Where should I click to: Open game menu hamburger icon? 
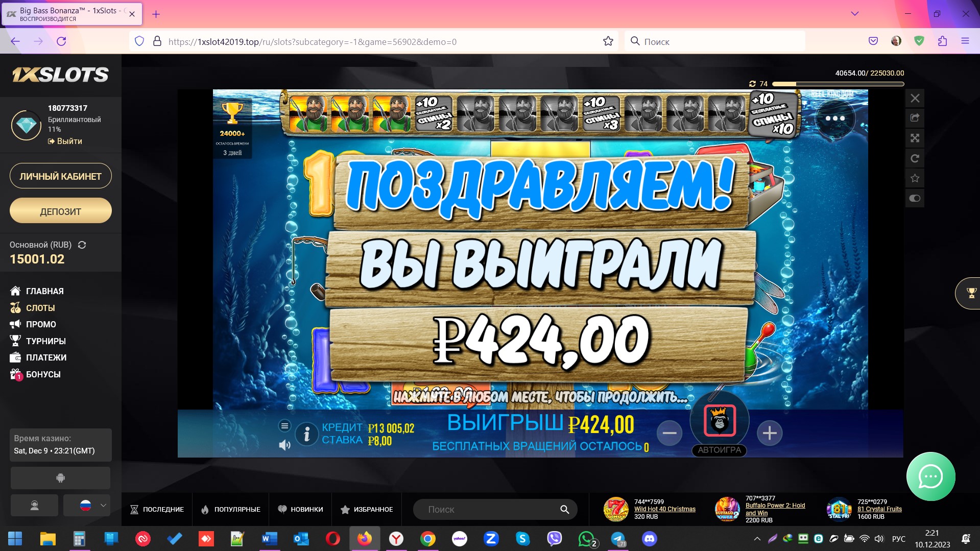click(284, 425)
